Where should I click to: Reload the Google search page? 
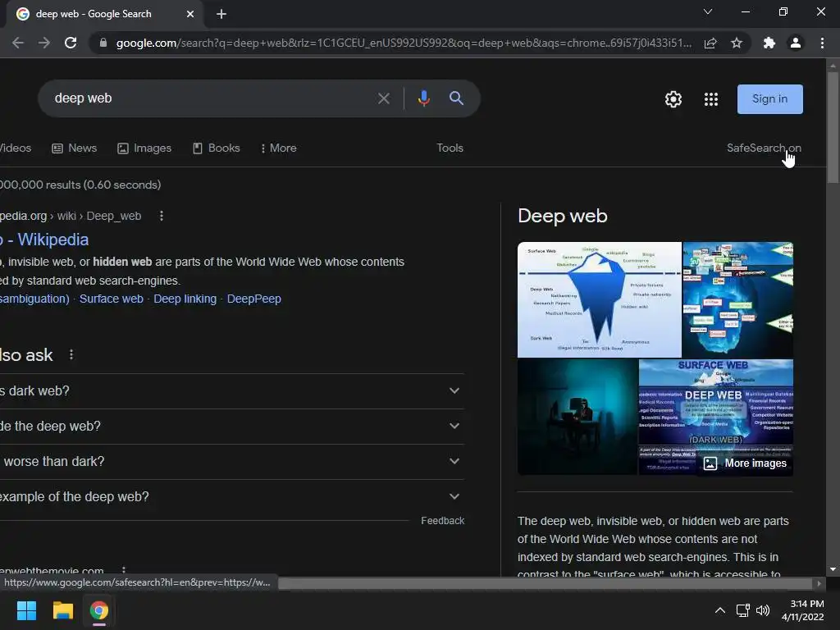(x=71, y=43)
